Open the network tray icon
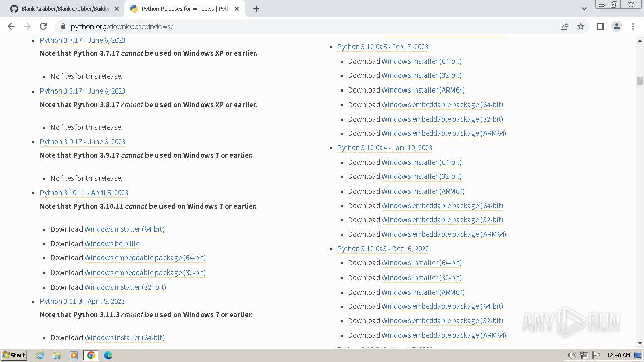Screen dimensions: 644x362 584,355
